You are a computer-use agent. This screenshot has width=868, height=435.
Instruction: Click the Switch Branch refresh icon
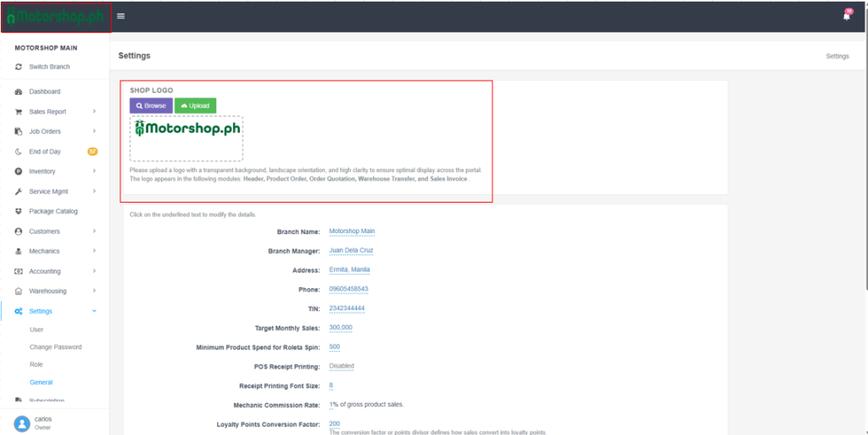tap(19, 67)
